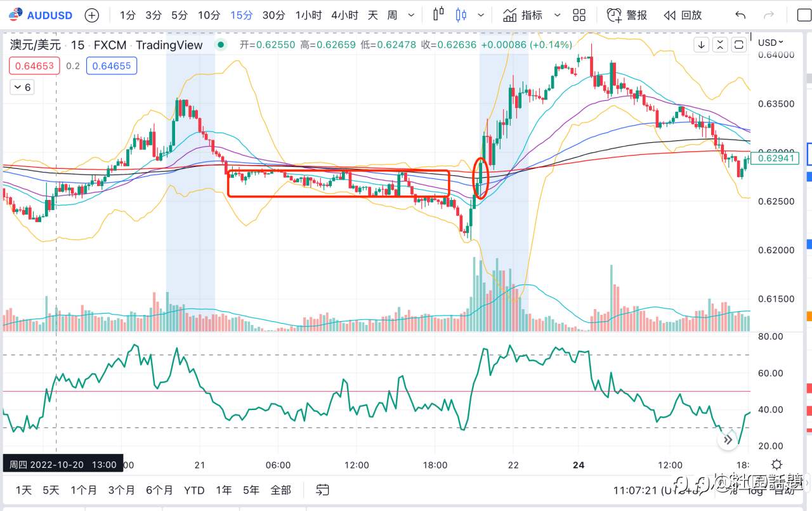The image size is (812, 511).
Task: Click the 80.00 RSI scale label
Action: coord(771,336)
